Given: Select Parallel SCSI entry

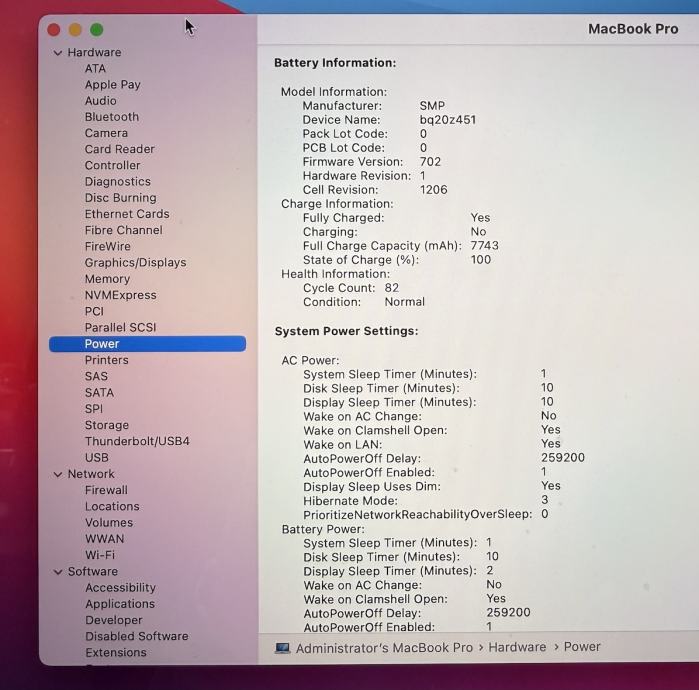Looking at the screenshot, I should [121, 328].
